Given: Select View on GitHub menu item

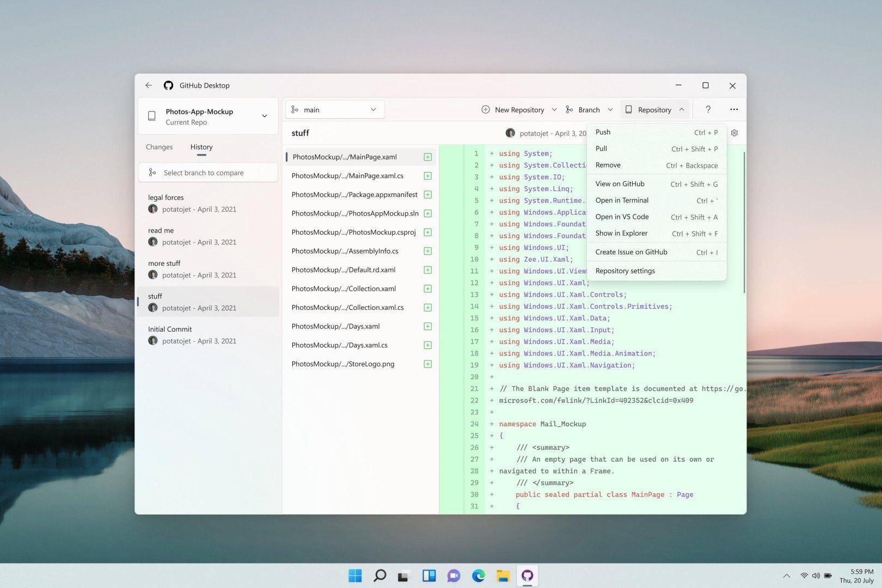Looking at the screenshot, I should coord(657,184).
